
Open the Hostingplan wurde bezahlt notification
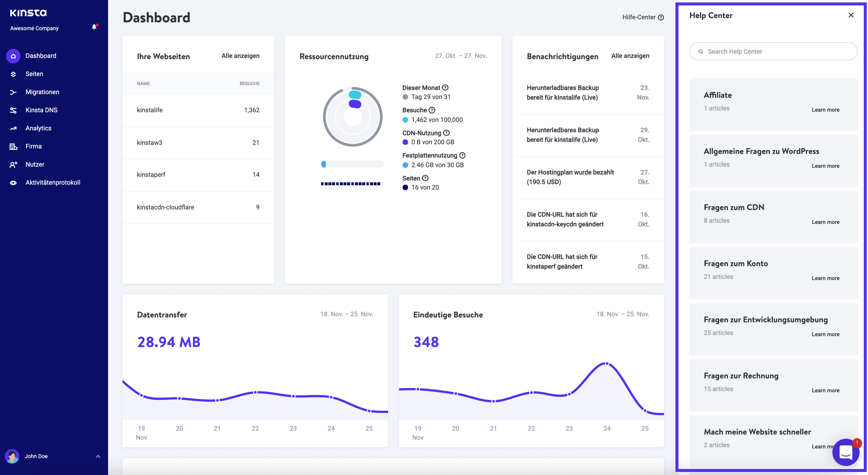click(588, 177)
